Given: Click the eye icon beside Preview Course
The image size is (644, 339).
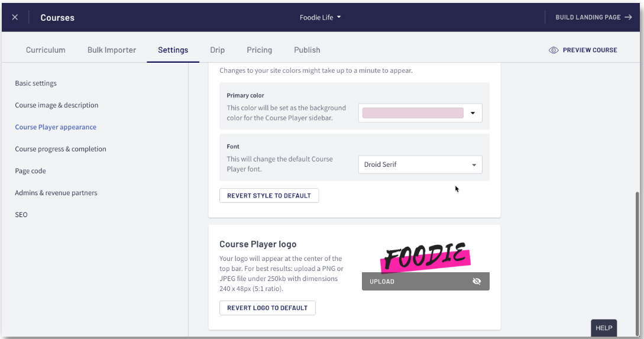Looking at the screenshot, I should (x=554, y=50).
